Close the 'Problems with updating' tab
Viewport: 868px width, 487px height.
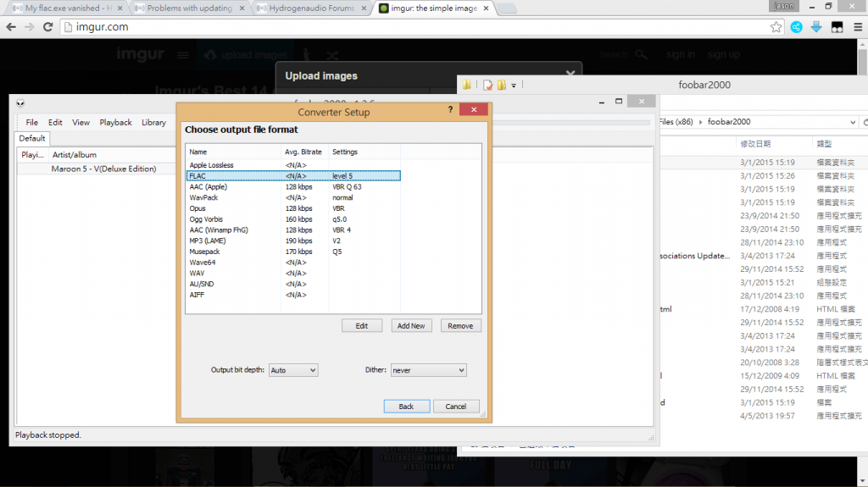pyautogui.click(x=242, y=8)
